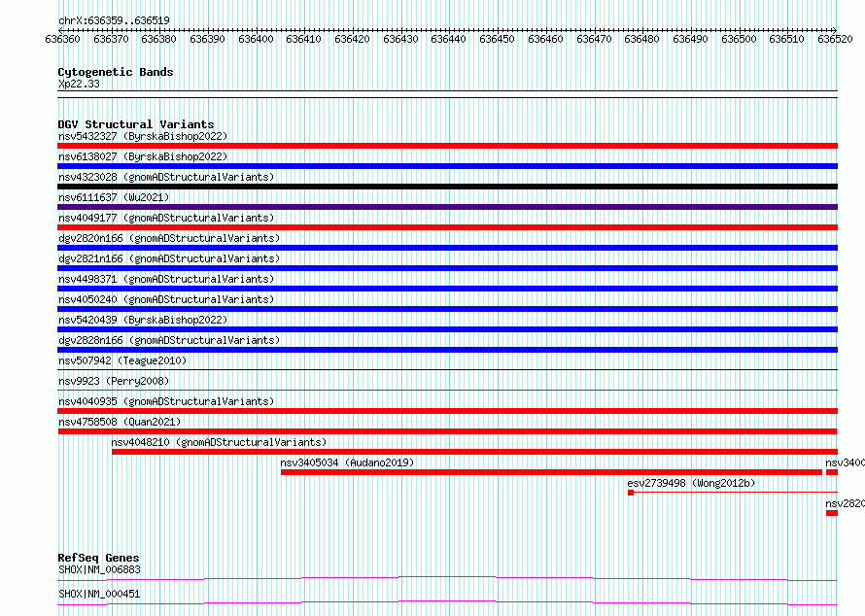
Task: Open the DGV Structural Variants track heading
Action: pyautogui.click(x=136, y=124)
